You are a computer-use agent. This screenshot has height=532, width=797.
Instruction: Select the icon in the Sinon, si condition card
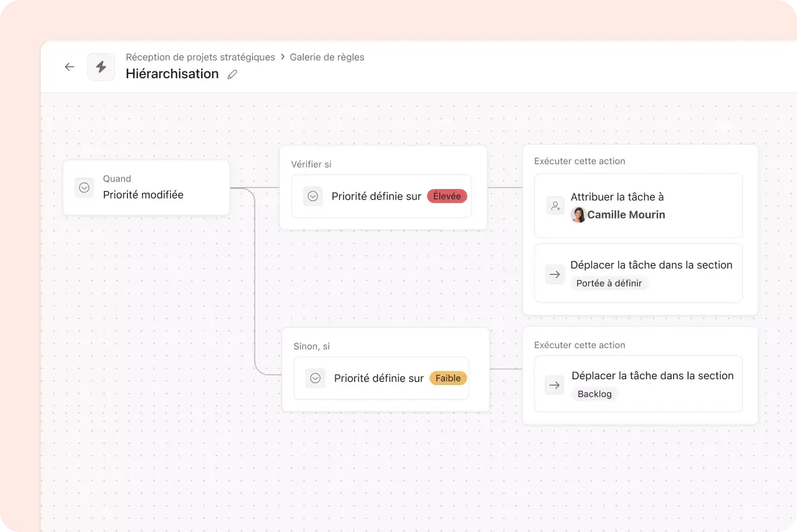coord(315,378)
